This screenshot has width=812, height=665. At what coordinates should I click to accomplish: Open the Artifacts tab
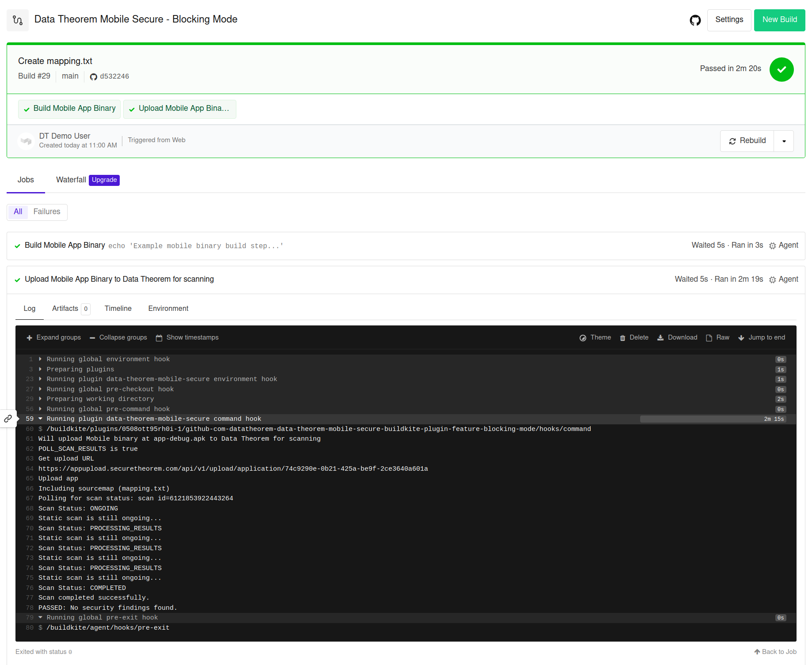point(71,309)
